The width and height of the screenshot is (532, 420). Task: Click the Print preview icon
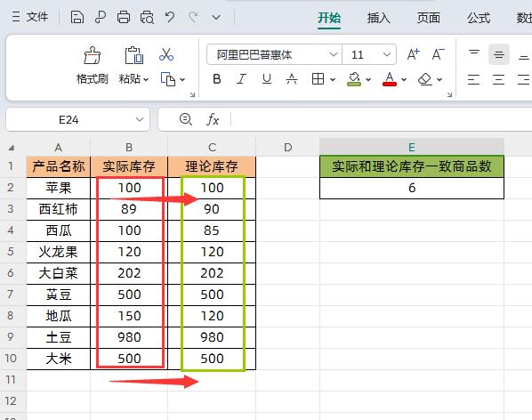tap(147, 17)
